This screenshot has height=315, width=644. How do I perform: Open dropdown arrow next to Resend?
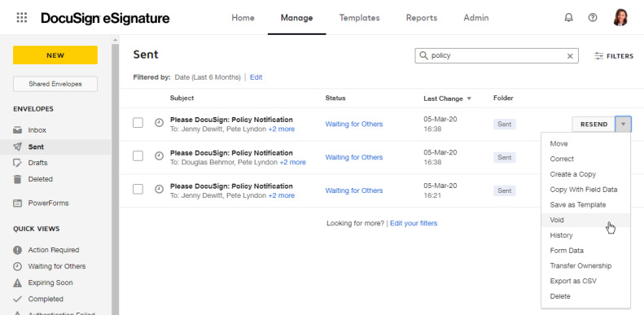(x=623, y=124)
